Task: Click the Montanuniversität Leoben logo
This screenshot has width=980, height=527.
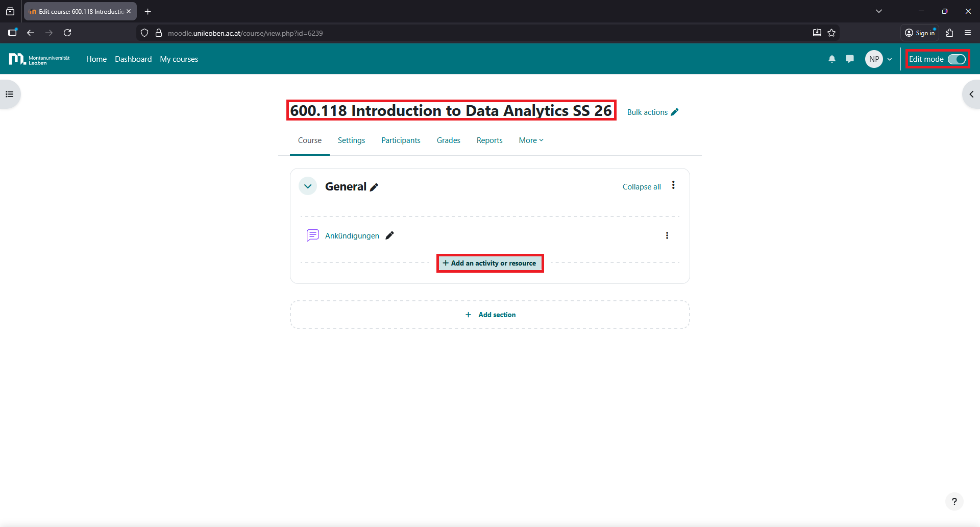Action: click(x=39, y=59)
